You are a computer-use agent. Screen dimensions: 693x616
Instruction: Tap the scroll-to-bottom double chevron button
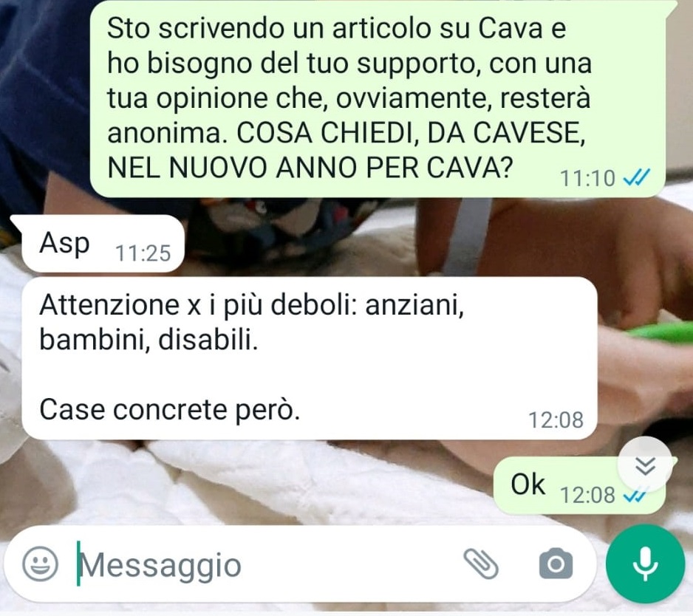[x=645, y=465]
